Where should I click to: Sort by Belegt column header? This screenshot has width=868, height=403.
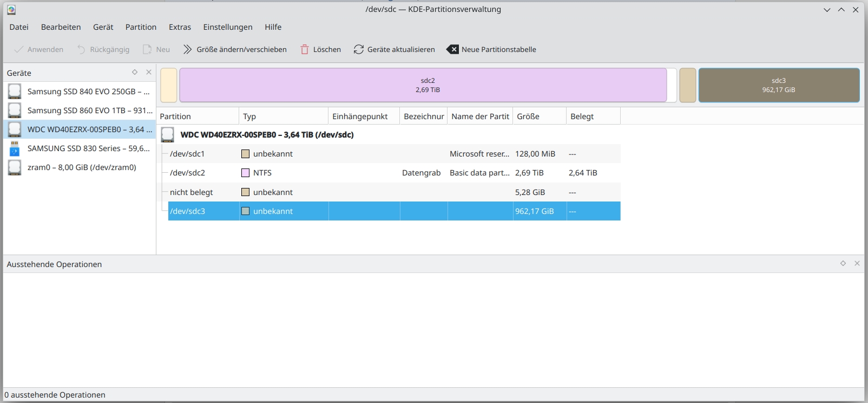tap(593, 116)
